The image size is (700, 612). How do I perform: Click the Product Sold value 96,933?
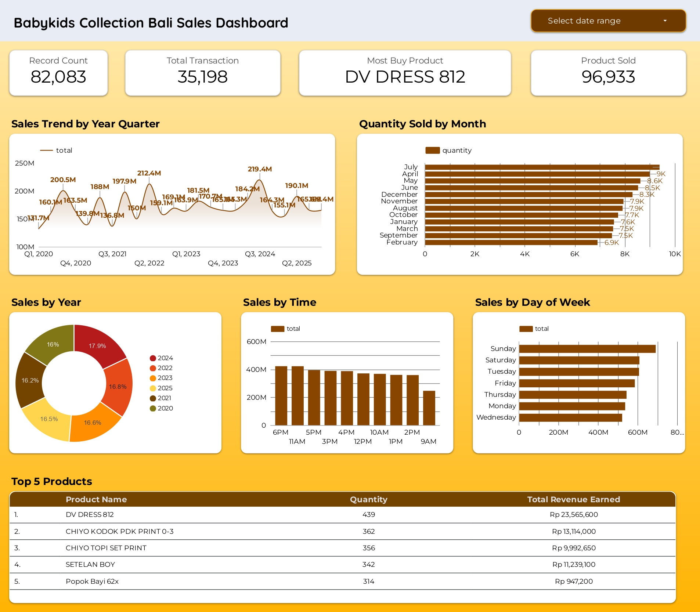tap(608, 77)
